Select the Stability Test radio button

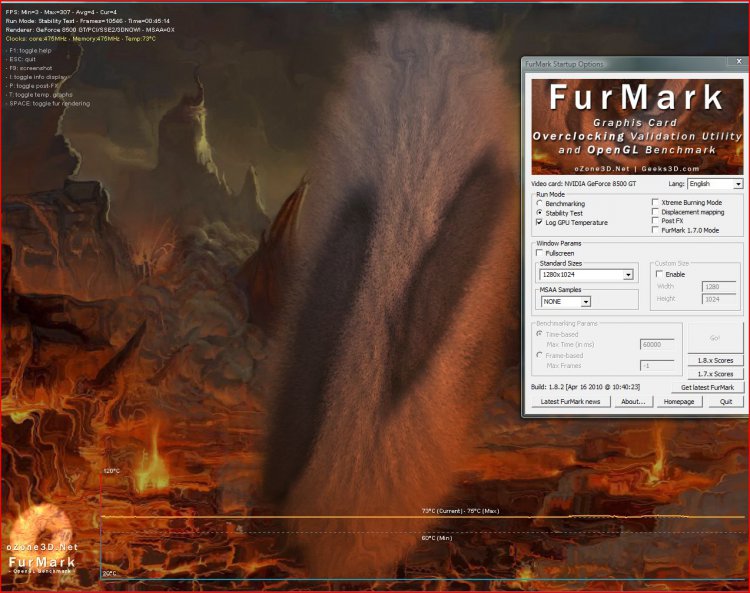point(540,213)
